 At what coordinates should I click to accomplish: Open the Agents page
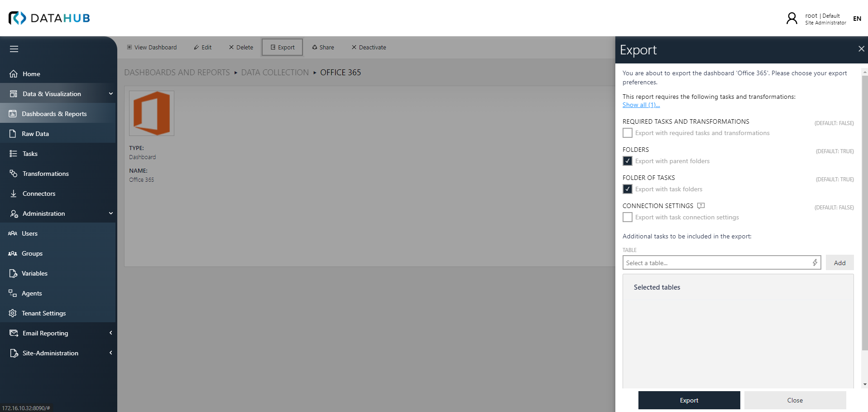click(32, 293)
